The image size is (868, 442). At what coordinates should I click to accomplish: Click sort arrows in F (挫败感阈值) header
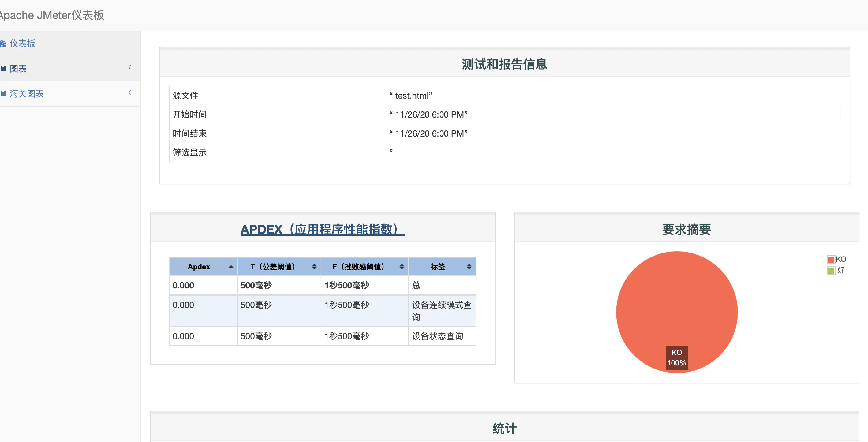click(x=402, y=267)
